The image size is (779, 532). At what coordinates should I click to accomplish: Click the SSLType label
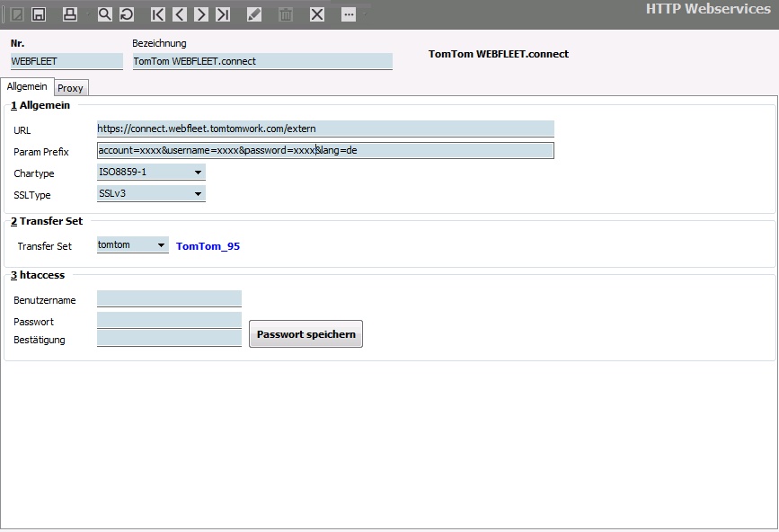pyautogui.click(x=32, y=195)
